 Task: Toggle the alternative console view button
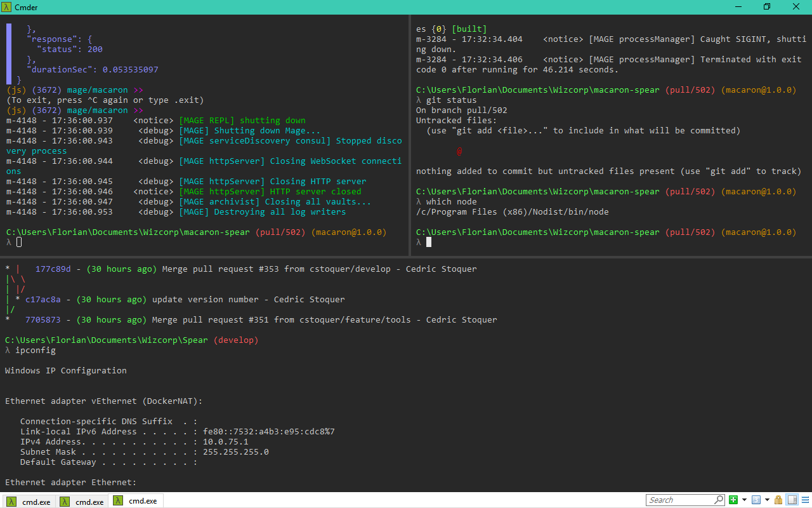point(792,500)
